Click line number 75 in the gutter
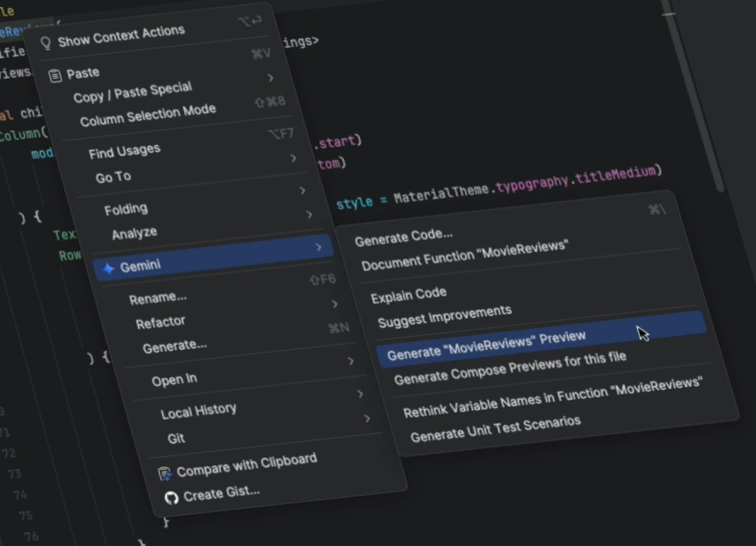Screen dimensions: 756x546 (x=25, y=516)
